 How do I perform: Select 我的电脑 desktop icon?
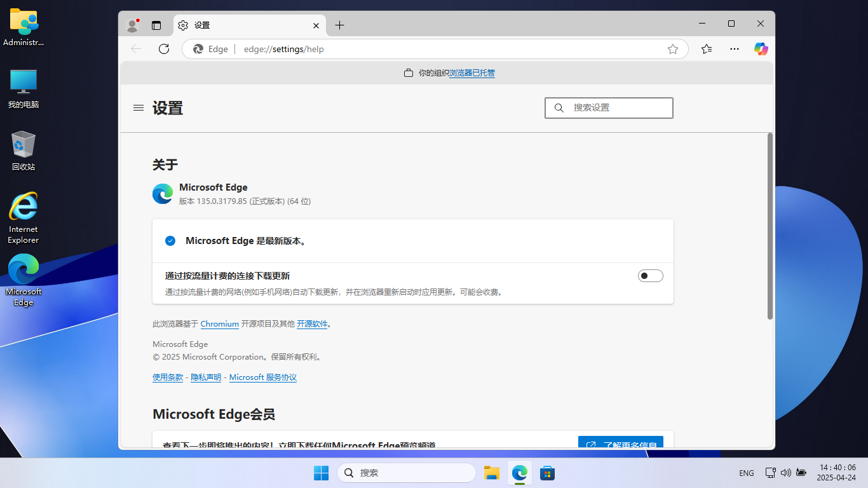tap(24, 89)
